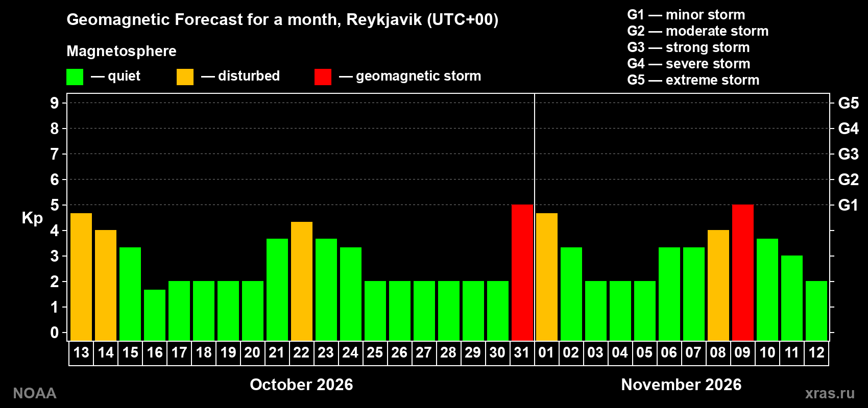Click the "Magnetosphere" heading
This screenshot has width=868, height=408.
tap(122, 51)
